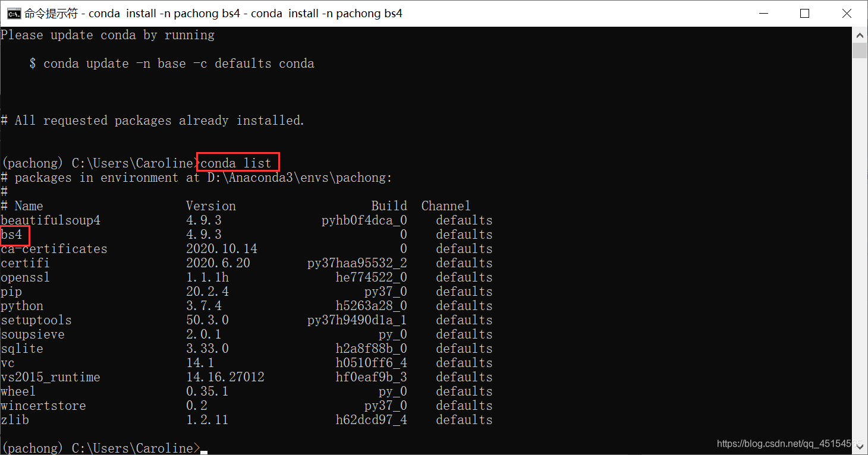Screen dimensions: 868x455
Task: Click ca-certificates version 2020.10.14
Action: (222, 249)
